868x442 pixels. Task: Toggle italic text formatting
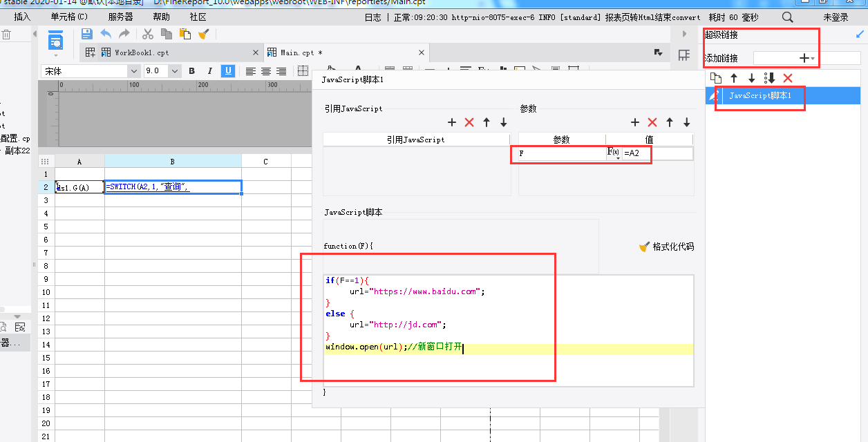(x=209, y=71)
